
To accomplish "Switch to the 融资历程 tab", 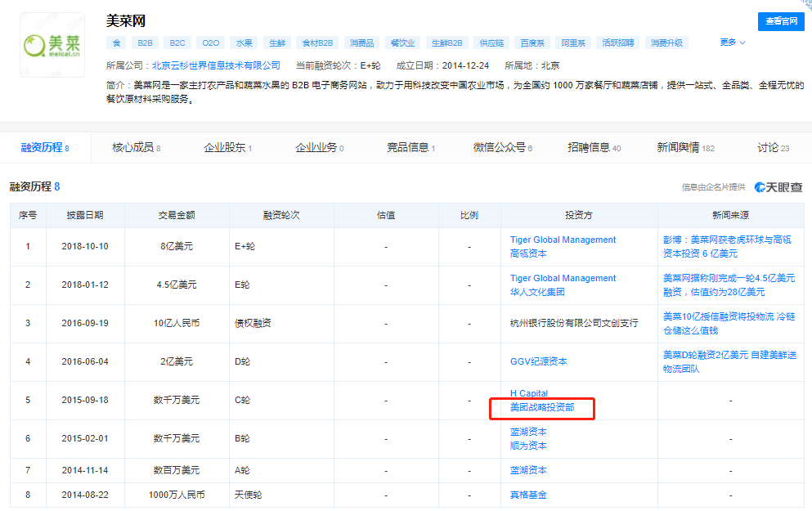I will 45,147.
